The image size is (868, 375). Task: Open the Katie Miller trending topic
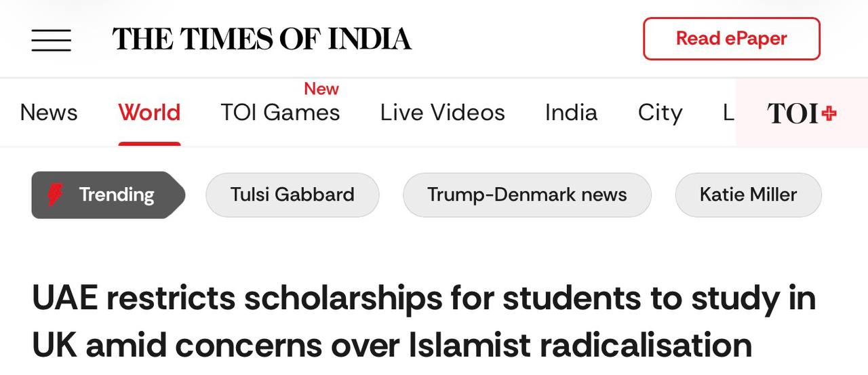tap(748, 195)
